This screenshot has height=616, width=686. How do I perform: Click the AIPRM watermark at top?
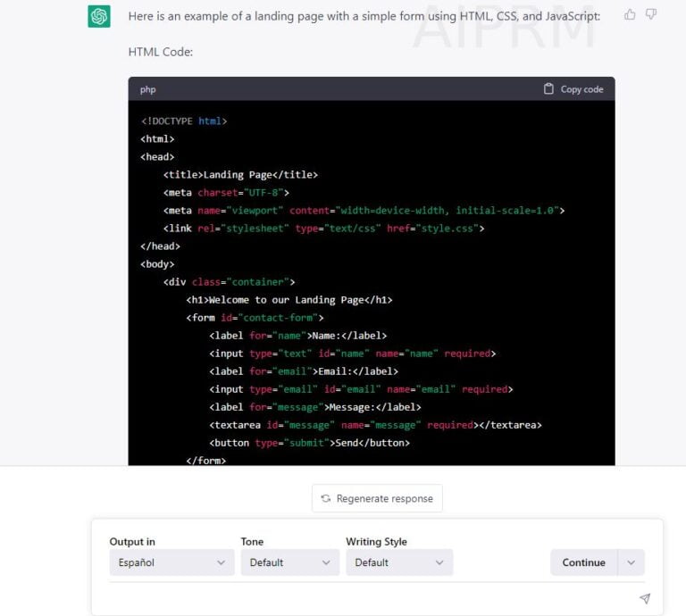pyautogui.click(x=505, y=27)
